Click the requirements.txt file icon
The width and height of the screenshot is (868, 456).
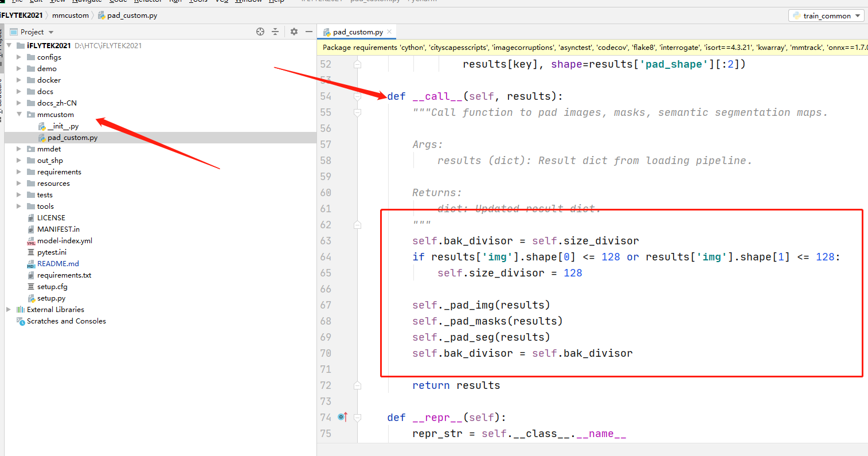(x=31, y=275)
